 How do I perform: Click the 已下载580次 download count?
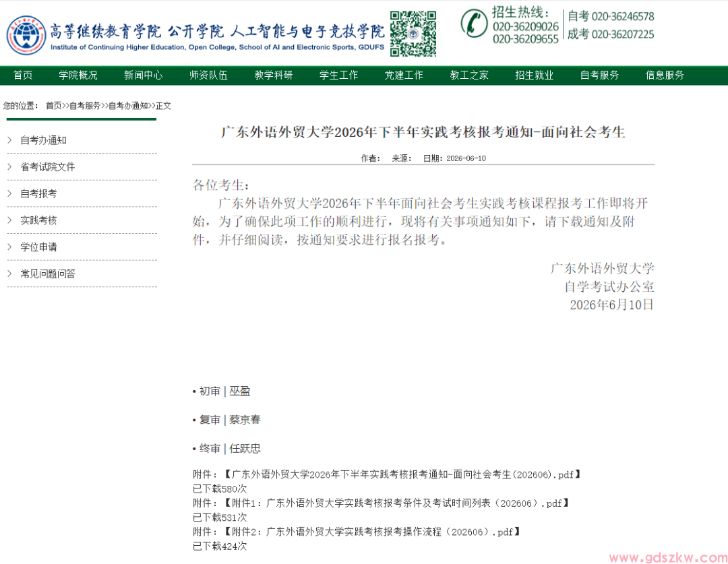coord(220,489)
